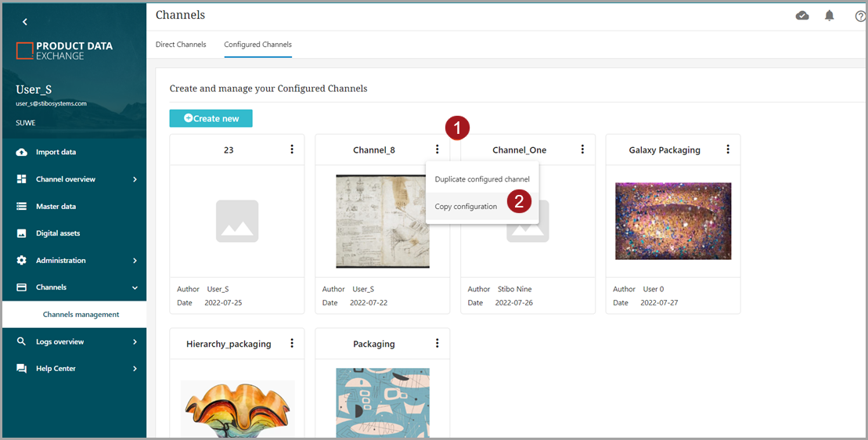
Task: Open Digital assets from the sidebar
Action: point(58,233)
